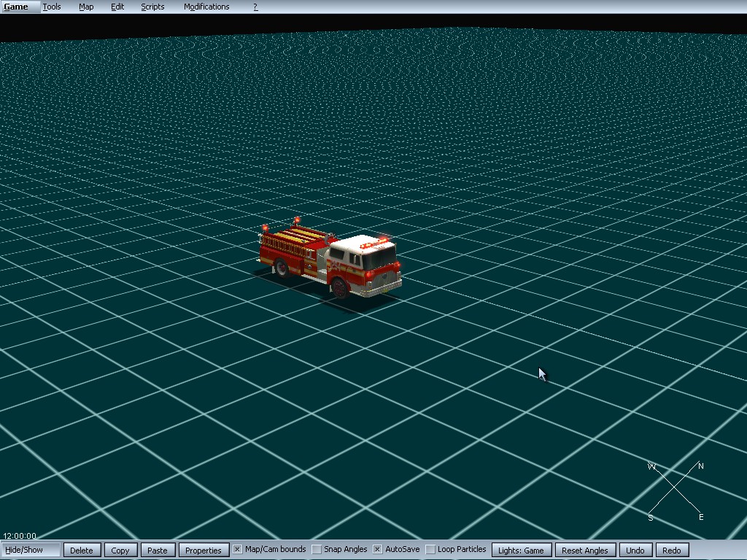Open the Modifications menu
747x560 pixels.
click(206, 7)
